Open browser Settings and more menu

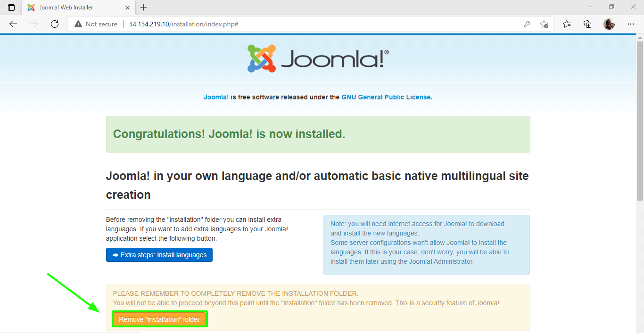631,24
